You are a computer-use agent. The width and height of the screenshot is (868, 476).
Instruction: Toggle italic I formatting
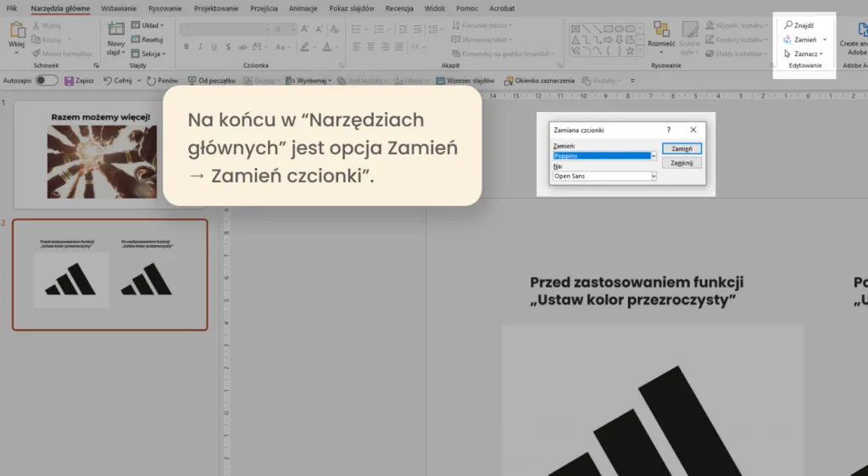[200, 48]
